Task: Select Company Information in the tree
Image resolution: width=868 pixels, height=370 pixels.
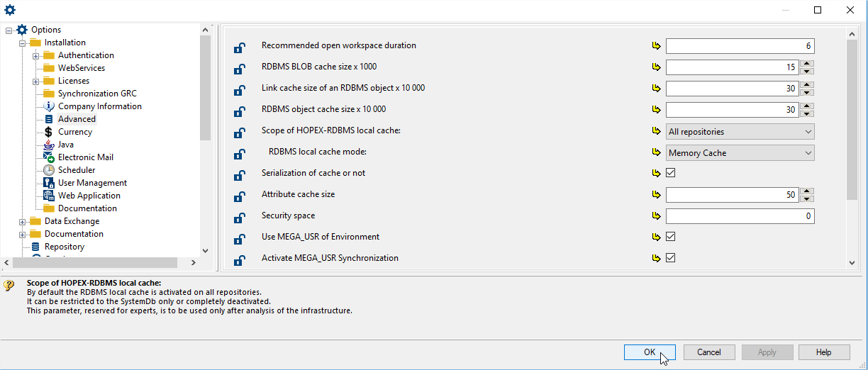Action: tap(99, 106)
